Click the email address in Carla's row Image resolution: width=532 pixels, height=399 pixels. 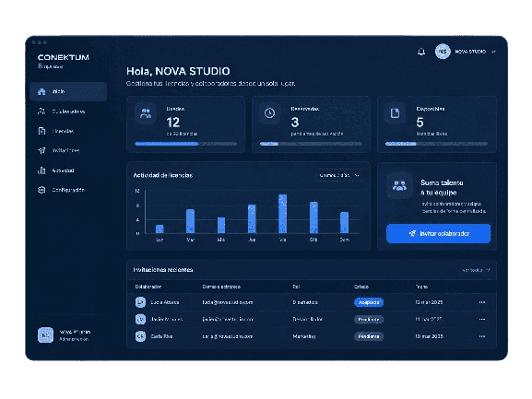pos(228,336)
